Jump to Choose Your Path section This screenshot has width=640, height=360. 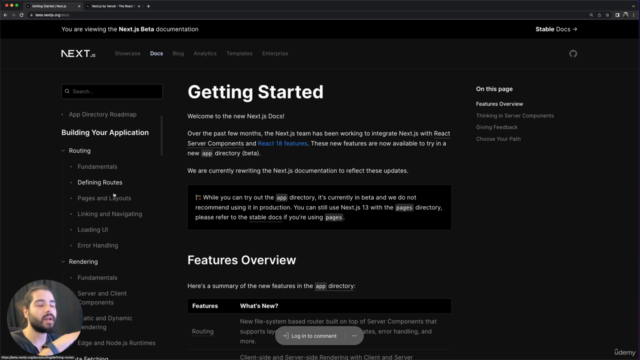point(498,139)
